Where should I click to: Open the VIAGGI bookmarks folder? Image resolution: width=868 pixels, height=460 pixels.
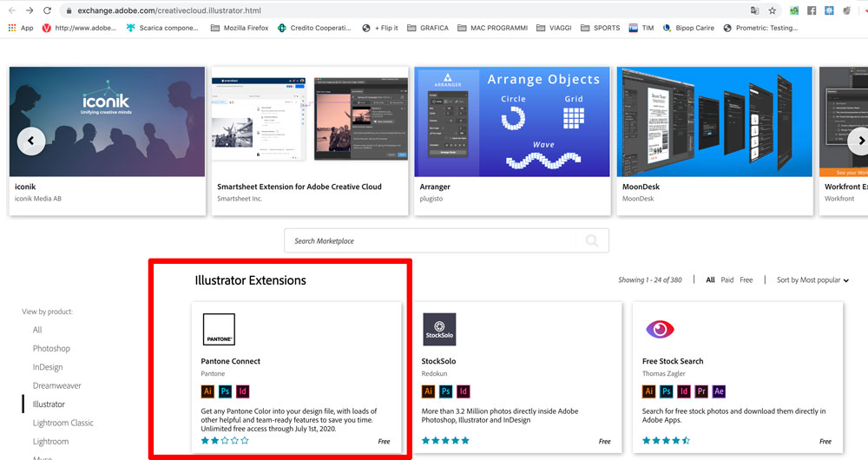pos(554,28)
